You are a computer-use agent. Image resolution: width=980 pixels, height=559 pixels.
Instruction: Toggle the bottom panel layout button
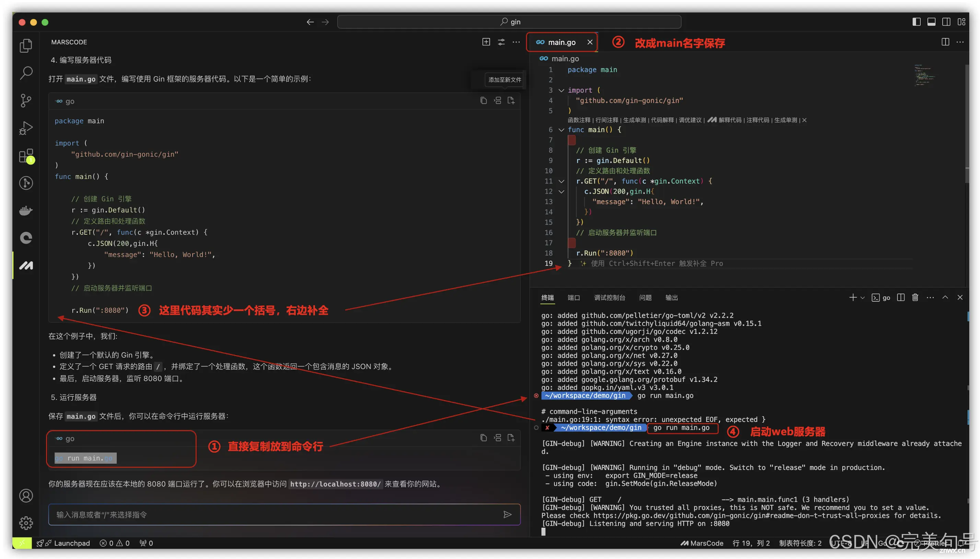coord(931,22)
